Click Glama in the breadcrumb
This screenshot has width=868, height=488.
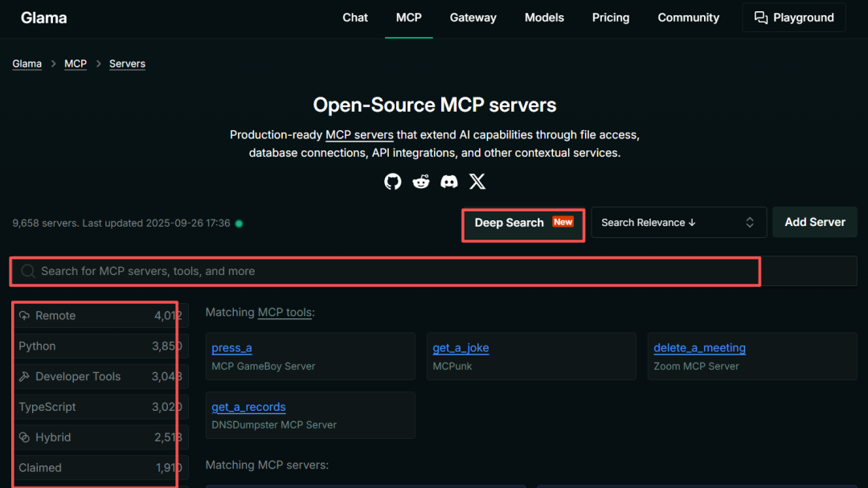(x=27, y=64)
